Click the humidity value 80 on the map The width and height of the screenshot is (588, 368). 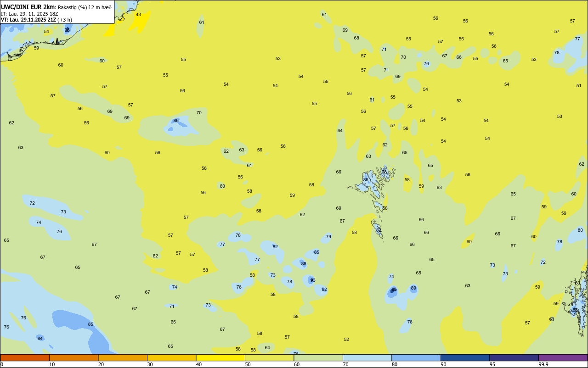(x=580, y=230)
